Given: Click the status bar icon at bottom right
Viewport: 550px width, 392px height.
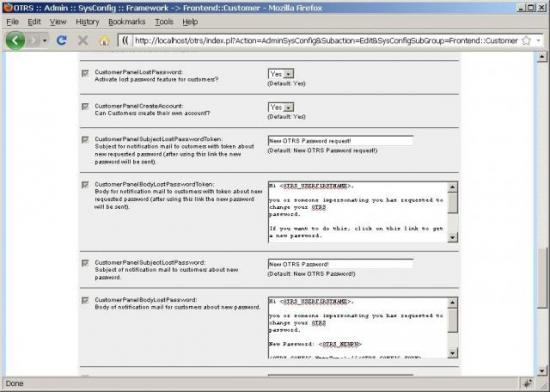Looking at the screenshot, I should [x=528, y=384].
